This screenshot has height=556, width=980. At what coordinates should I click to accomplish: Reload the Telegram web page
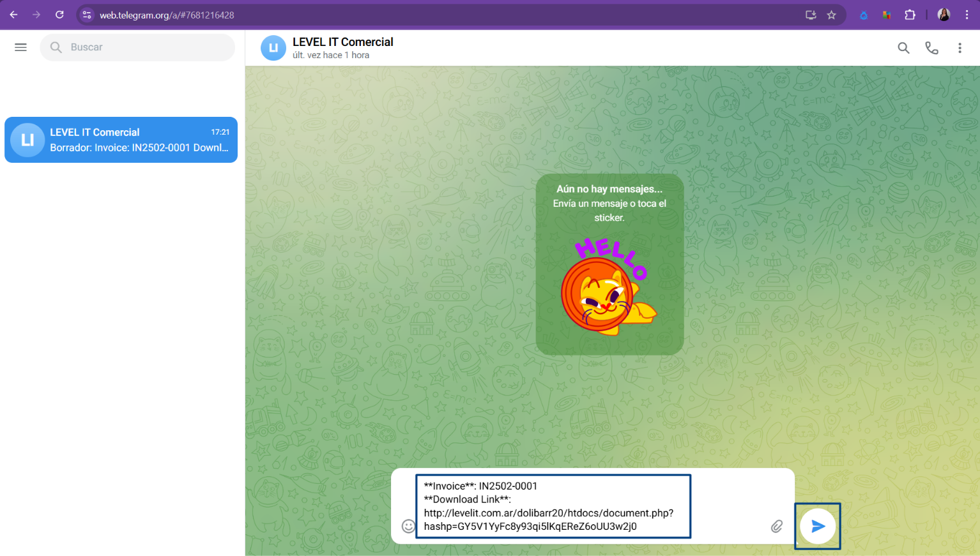[x=59, y=15]
